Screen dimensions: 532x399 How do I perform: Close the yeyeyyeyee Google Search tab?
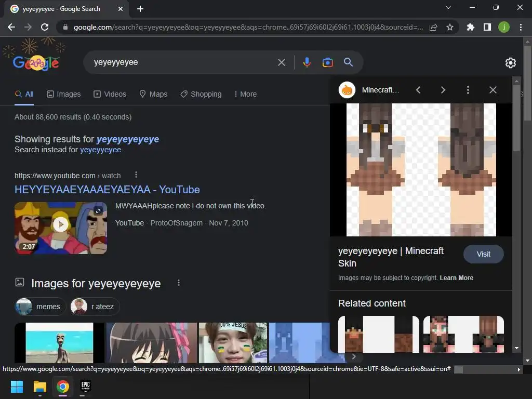coord(121,9)
